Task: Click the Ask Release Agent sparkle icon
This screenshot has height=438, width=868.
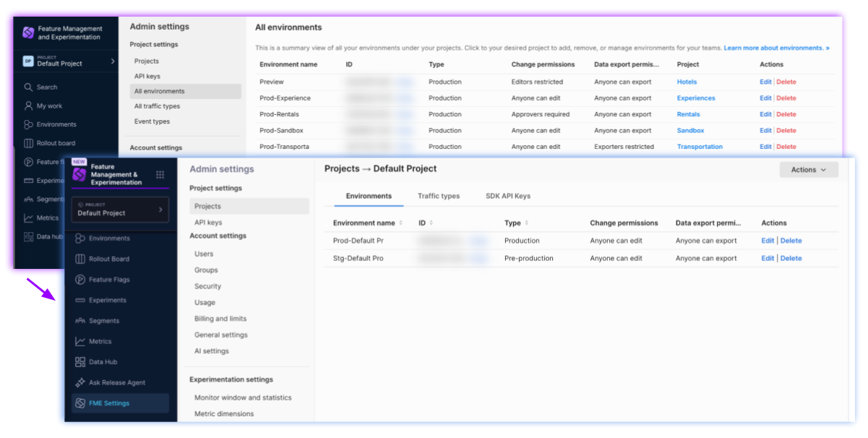Action: (80, 382)
